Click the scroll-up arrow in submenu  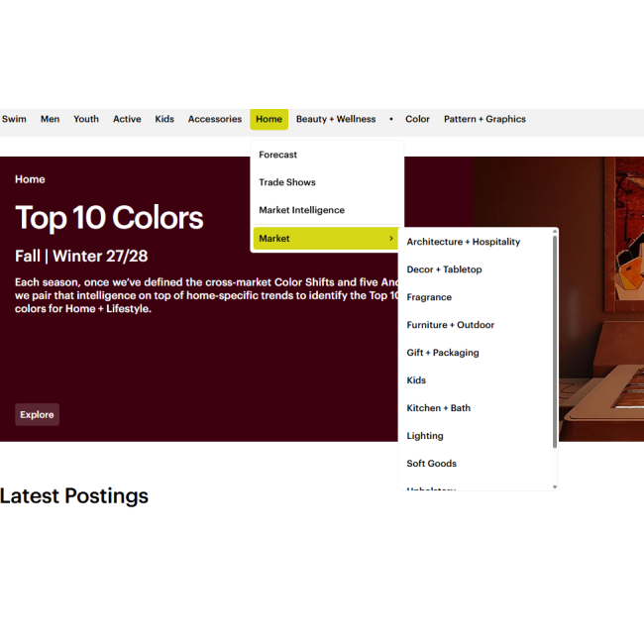pos(555,232)
